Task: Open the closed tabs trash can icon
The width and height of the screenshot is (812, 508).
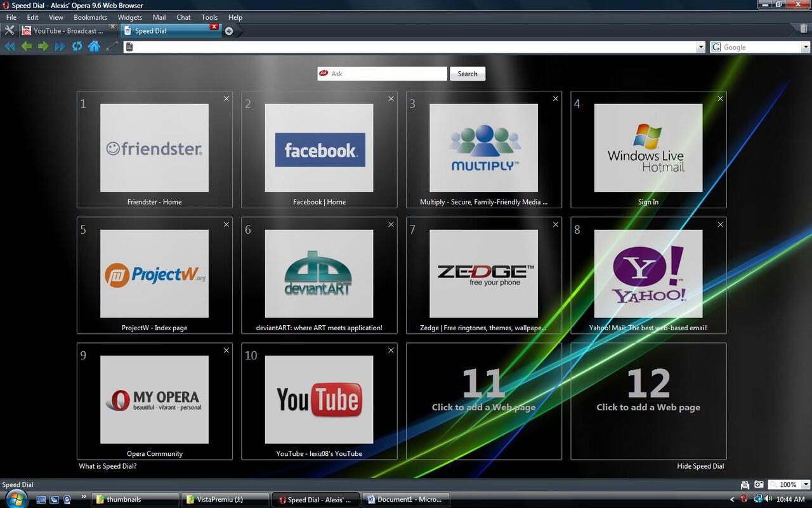Action: (804, 29)
